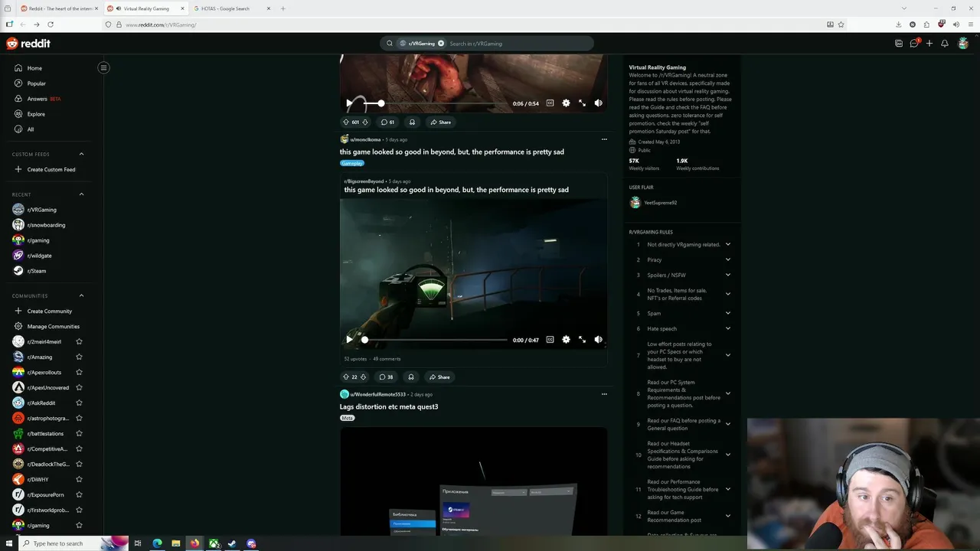Screen dimensions: 980x551
Task: Fullscreen the 0:47 video
Action: 582,339
